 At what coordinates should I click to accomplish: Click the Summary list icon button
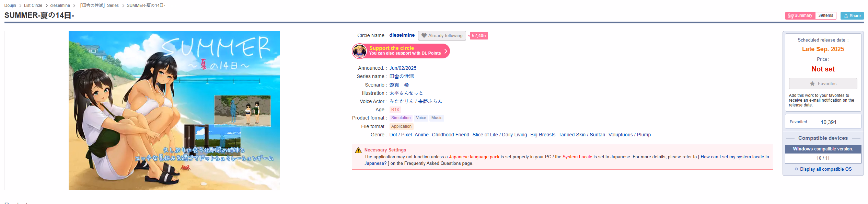800,16
